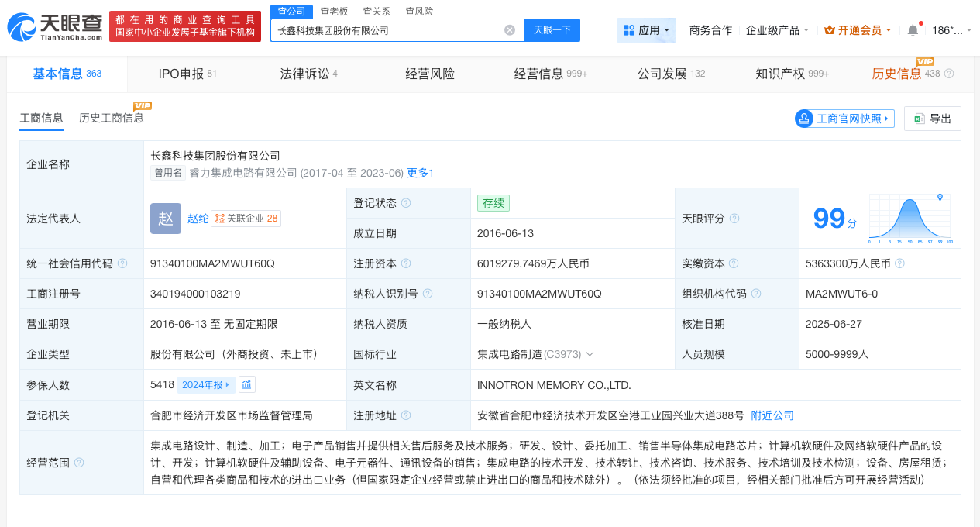The height and width of the screenshot is (527, 980).
Task: Switch to 查公司 search tab
Action: [x=291, y=11]
